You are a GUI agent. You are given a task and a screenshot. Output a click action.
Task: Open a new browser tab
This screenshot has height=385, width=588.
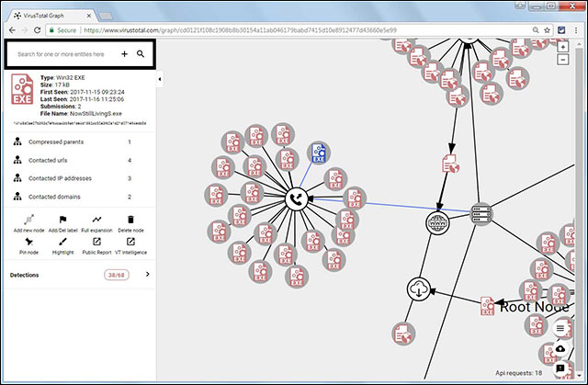(106, 17)
